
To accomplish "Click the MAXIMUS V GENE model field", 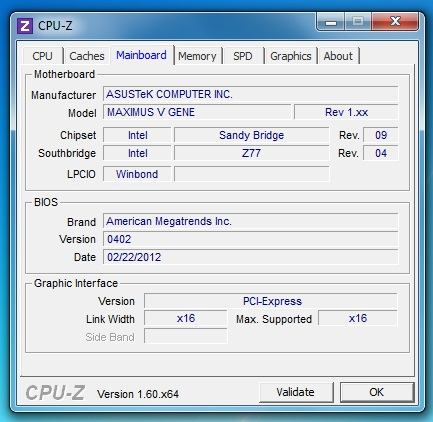I will point(197,112).
